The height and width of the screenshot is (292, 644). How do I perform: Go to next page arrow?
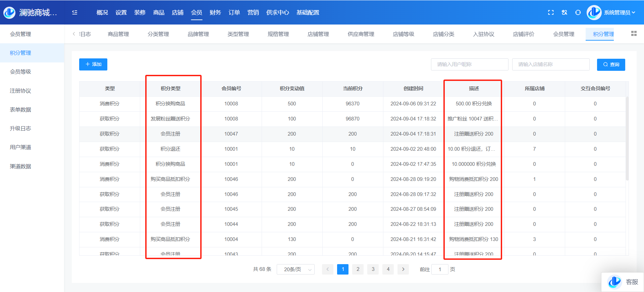point(403,269)
